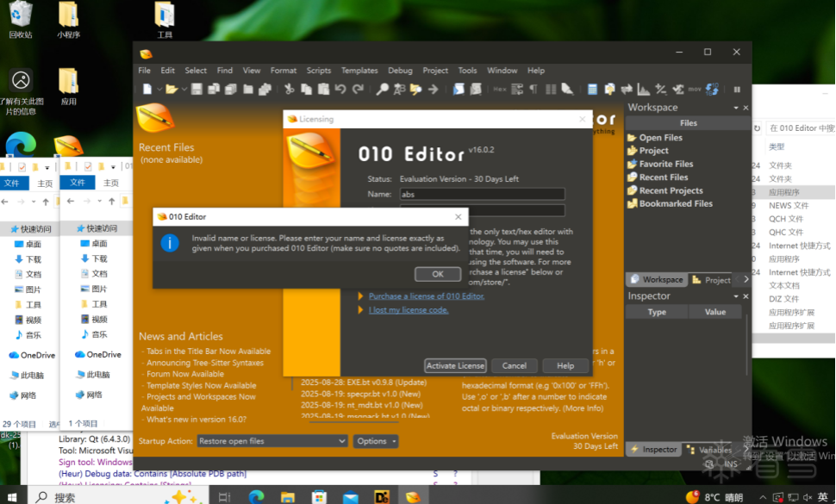Select Favorite Files in Workspace tree

[666, 164]
